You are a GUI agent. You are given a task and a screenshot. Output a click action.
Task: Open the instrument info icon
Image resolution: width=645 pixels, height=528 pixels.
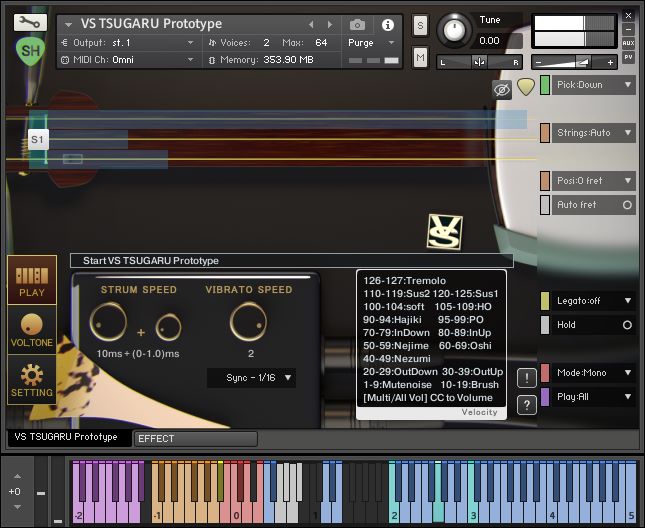click(388, 24)
